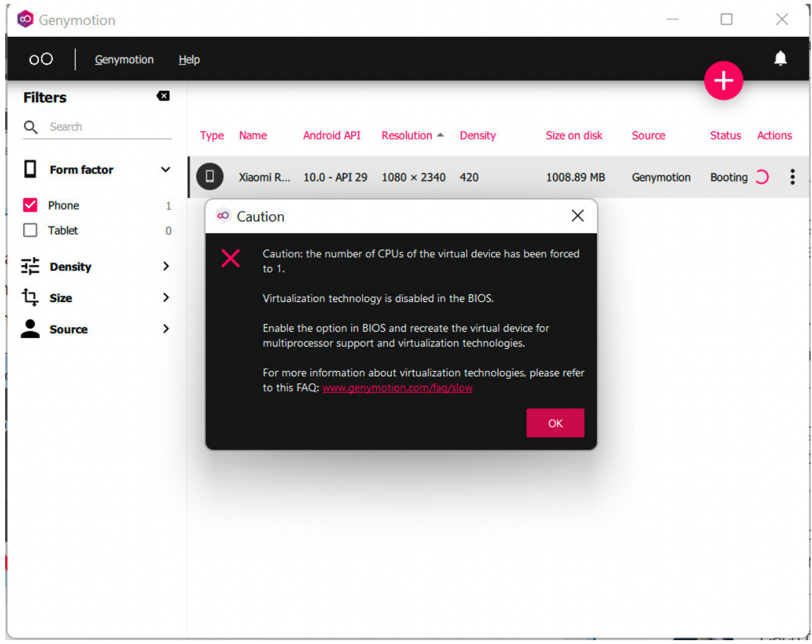Sort devices by Density column
Viewport: 812px width, 644px height.
tap(478, 136)
